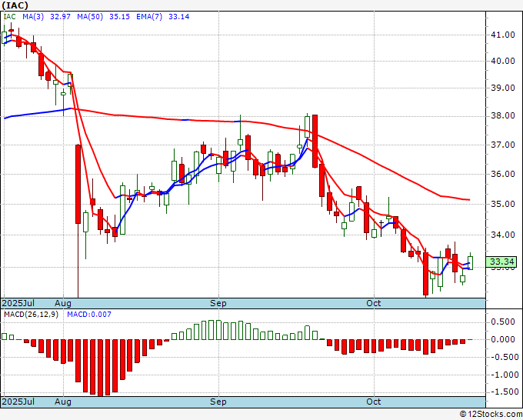
Task: Click the 36.00 price axis label
Action: click(x=503, y=174)
